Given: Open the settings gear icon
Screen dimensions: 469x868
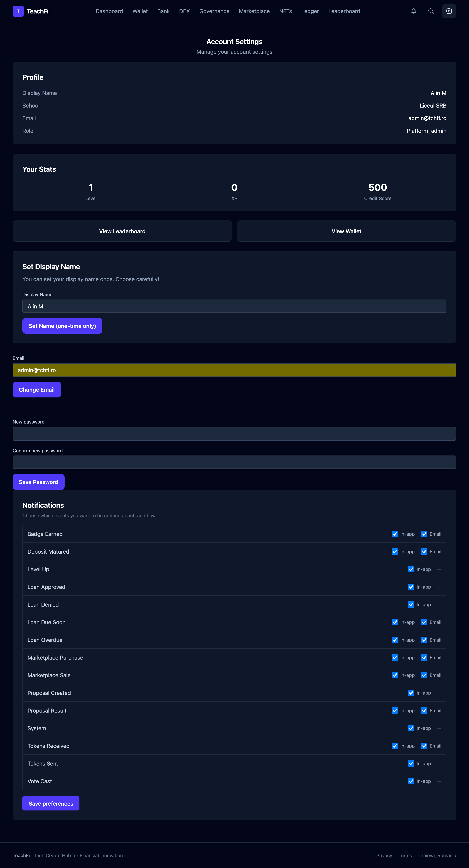Looking at the screenshot, I should tap(449, 11).
